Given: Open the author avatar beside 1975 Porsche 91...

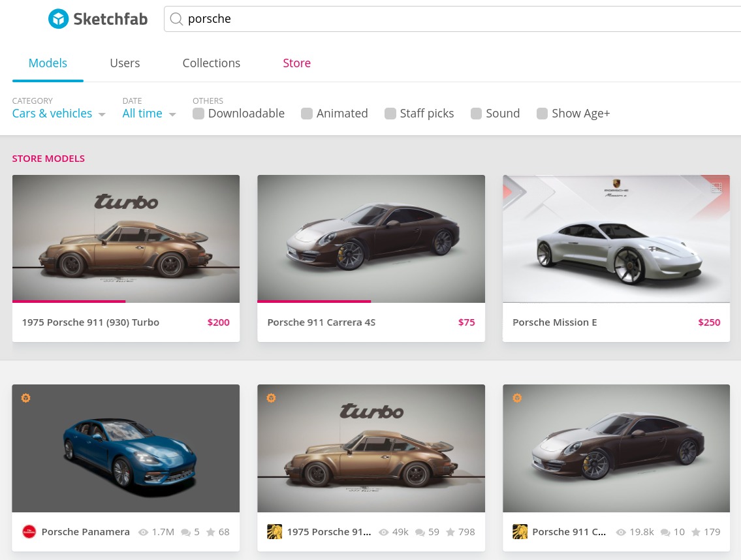Looking at the screenshot, I should (x=275, y=532).
